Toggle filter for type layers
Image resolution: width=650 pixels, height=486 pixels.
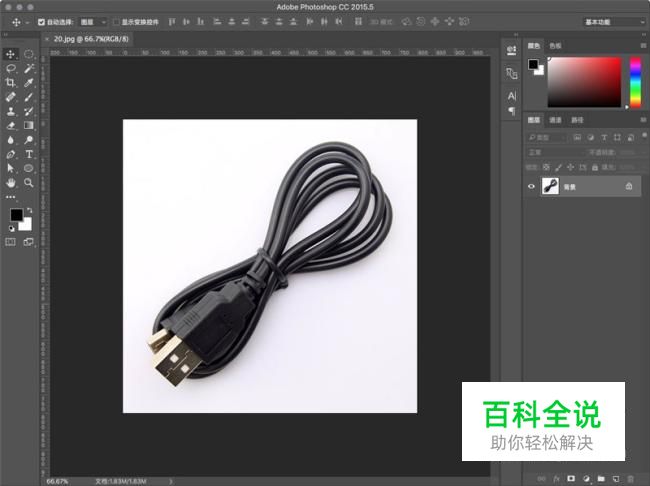(604, 137)
